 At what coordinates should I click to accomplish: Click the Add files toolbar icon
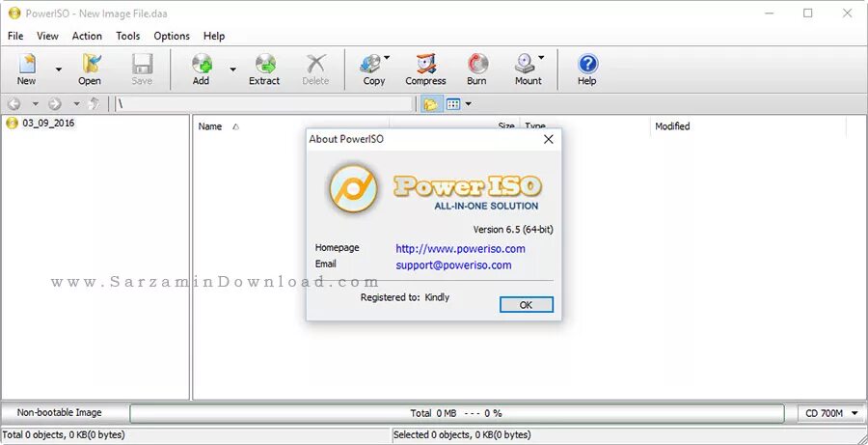point(201,69)
